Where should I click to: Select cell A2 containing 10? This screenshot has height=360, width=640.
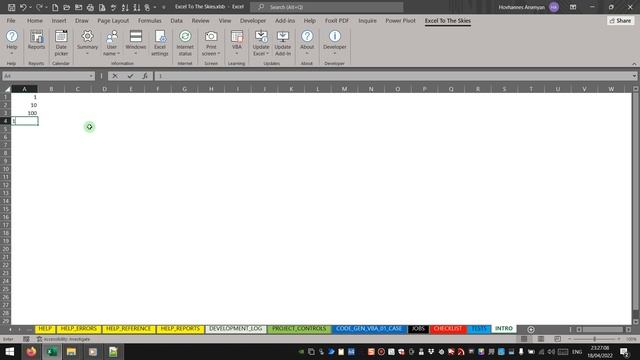pyautogui.click(x=24, y=105)
